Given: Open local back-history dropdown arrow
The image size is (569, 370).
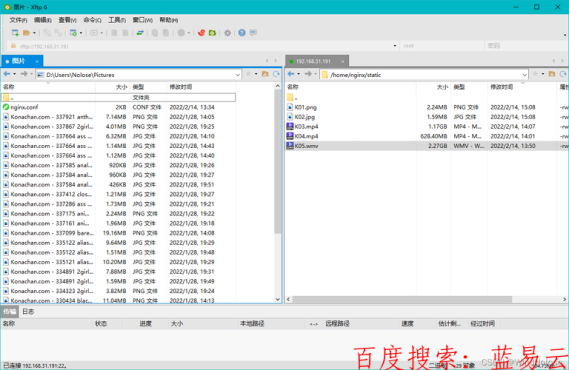Looking at the screenshot, I should click(x=15, y=74).
